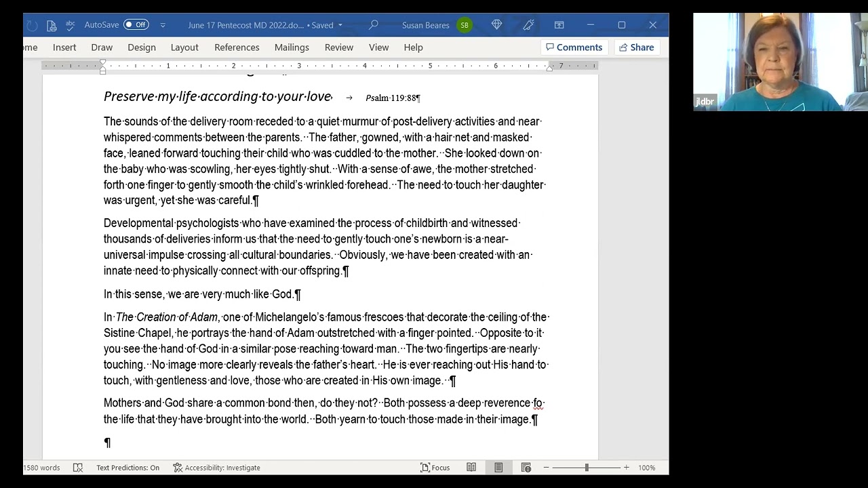Click the 'Psalm 119:88' reference text
Screen dimensions: 868x488
(x=391, y=98)
